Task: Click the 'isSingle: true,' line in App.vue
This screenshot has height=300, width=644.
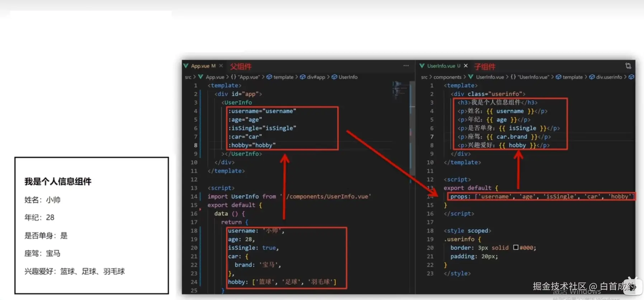Action: click(x=253, y=248)
